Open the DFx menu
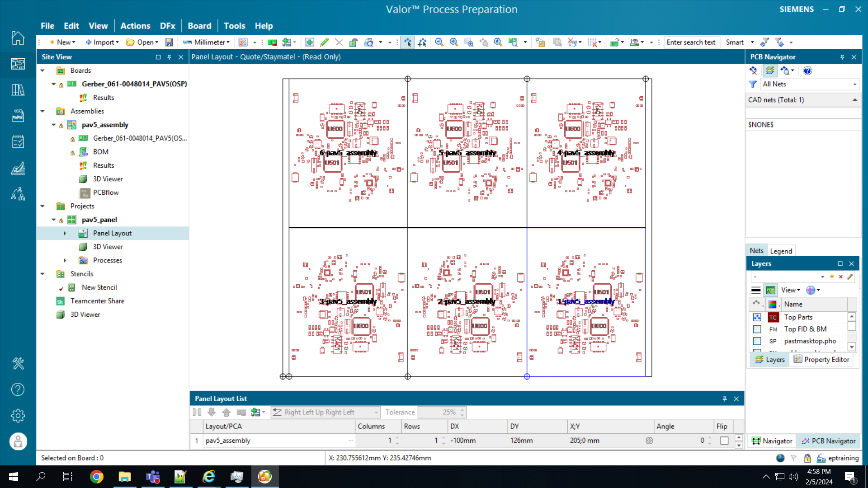This screenshot has height=488, width=868. click(x=167, y=26)
